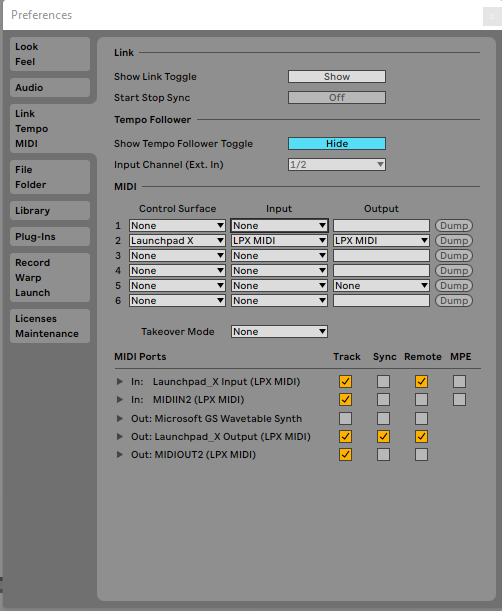The width and height of the screenshot is (502, 611).
Task: Open the Output dropdown in row 5
Action: click(381, 286)
